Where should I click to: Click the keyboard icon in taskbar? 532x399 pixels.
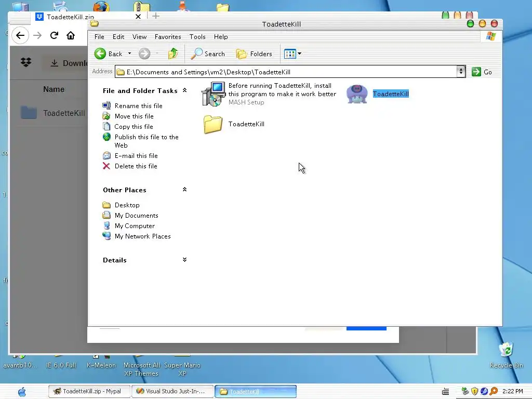pos(445,392)
